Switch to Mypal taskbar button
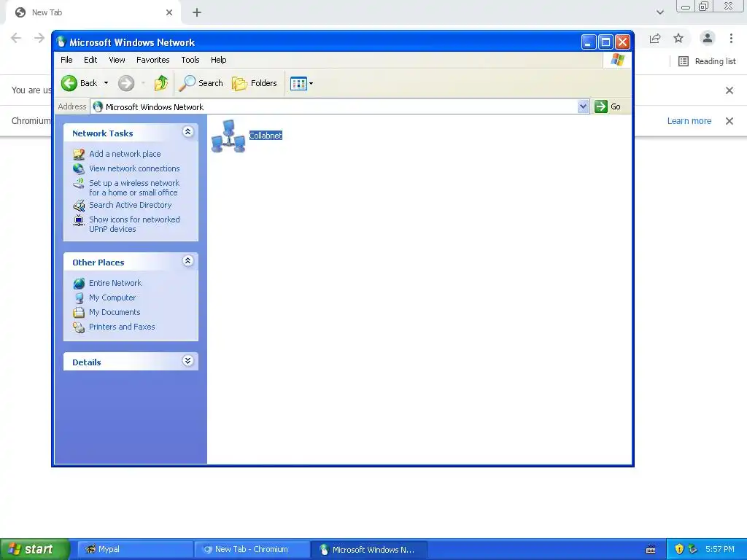 tap(135, 550)
